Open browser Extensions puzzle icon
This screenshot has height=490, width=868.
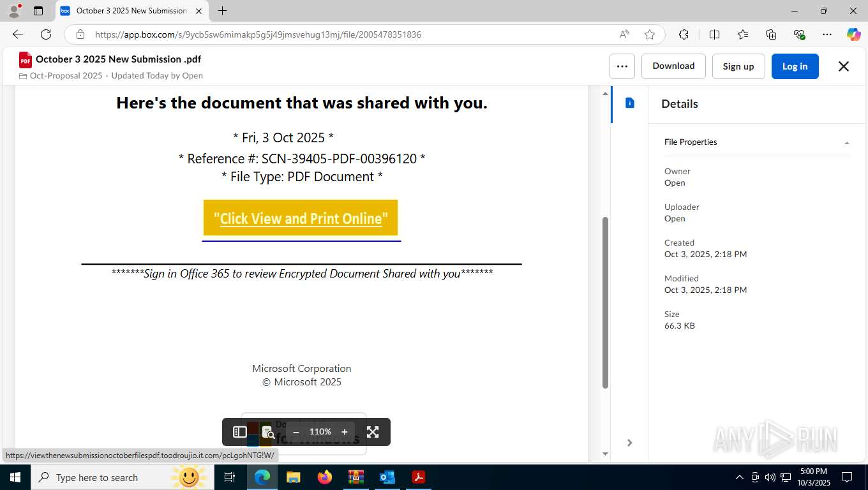(684, 34)
